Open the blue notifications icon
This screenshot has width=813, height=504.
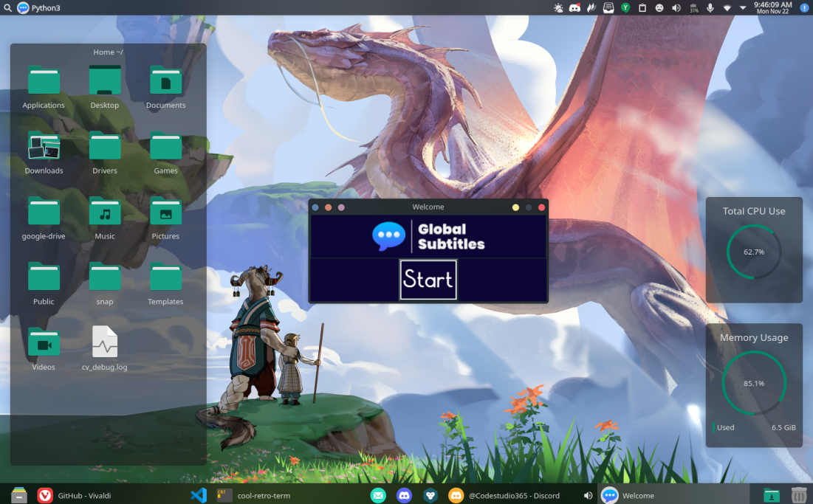pos(803,8)
